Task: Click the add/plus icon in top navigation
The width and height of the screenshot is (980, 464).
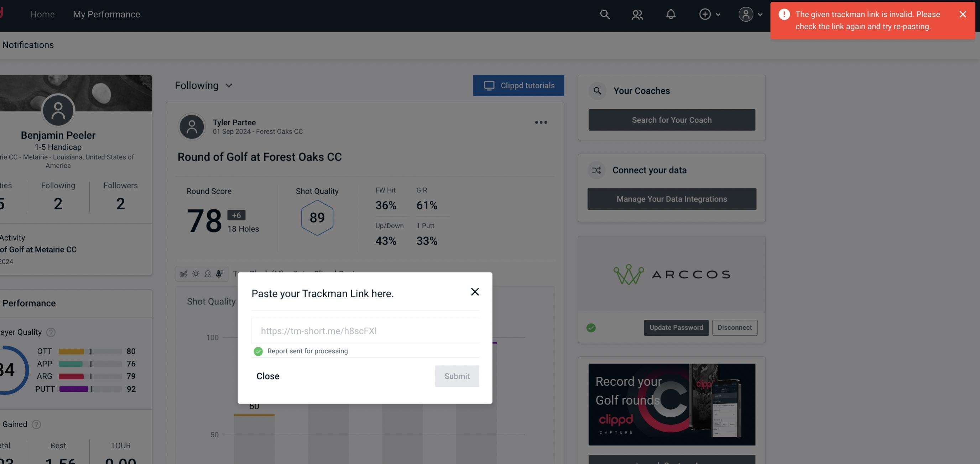Action: click(705, 13)
